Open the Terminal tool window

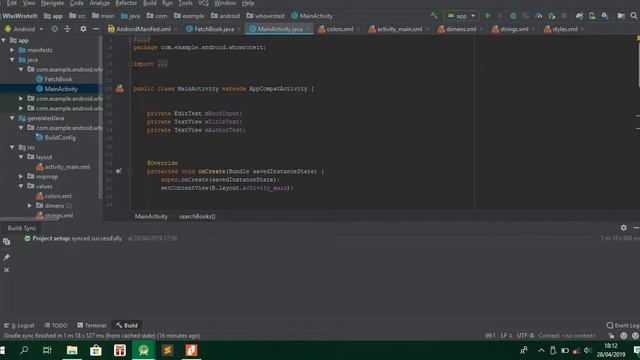92,325
